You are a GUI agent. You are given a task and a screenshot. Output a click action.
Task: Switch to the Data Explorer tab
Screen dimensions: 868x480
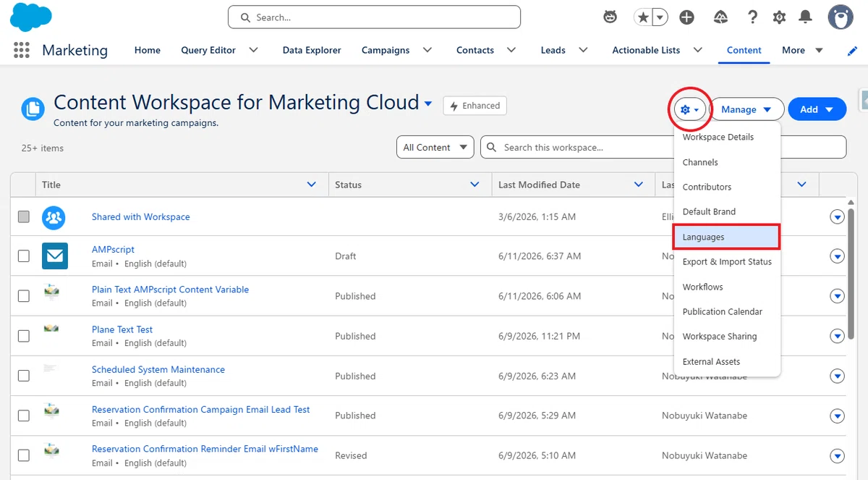pyautogui.click(x=312, y=50)
